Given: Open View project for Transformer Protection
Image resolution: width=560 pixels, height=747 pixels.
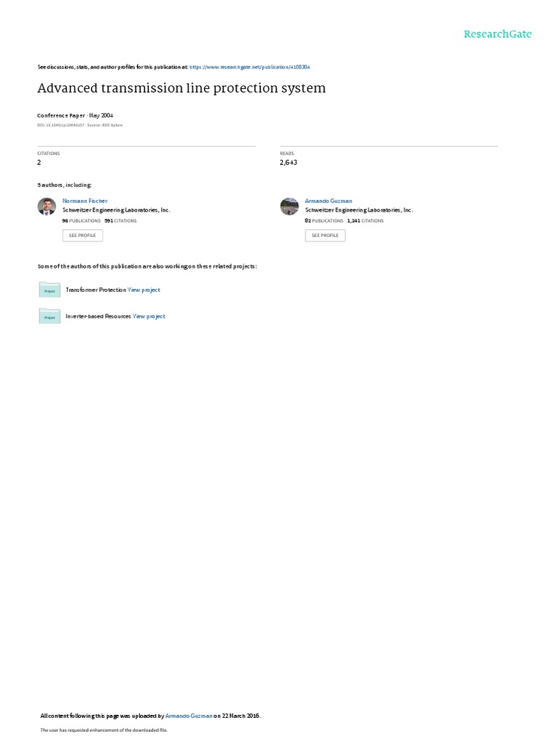Looking at the screenshot, I should click(144, 290).
